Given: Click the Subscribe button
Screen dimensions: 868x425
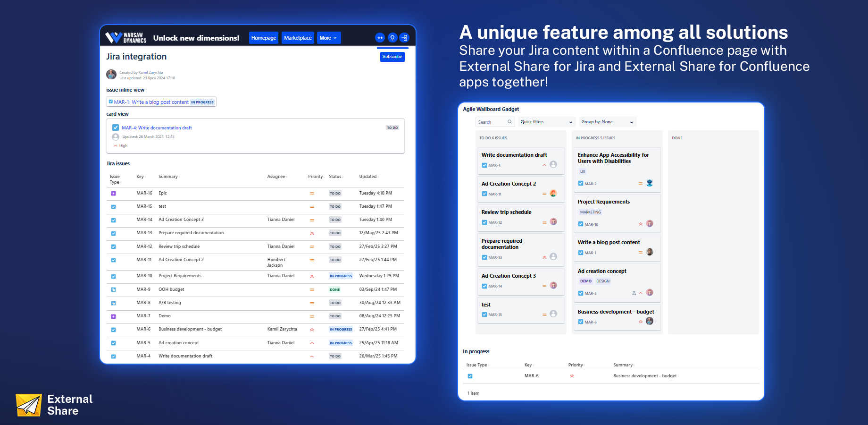Looking at the screenshot, I should pos(392,57).
